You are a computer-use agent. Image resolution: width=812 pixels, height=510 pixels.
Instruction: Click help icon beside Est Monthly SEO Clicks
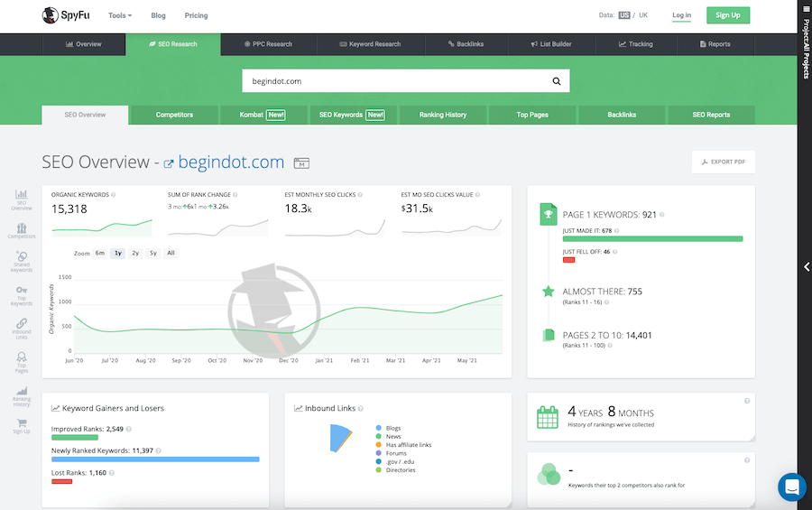[x=360, y=195]
